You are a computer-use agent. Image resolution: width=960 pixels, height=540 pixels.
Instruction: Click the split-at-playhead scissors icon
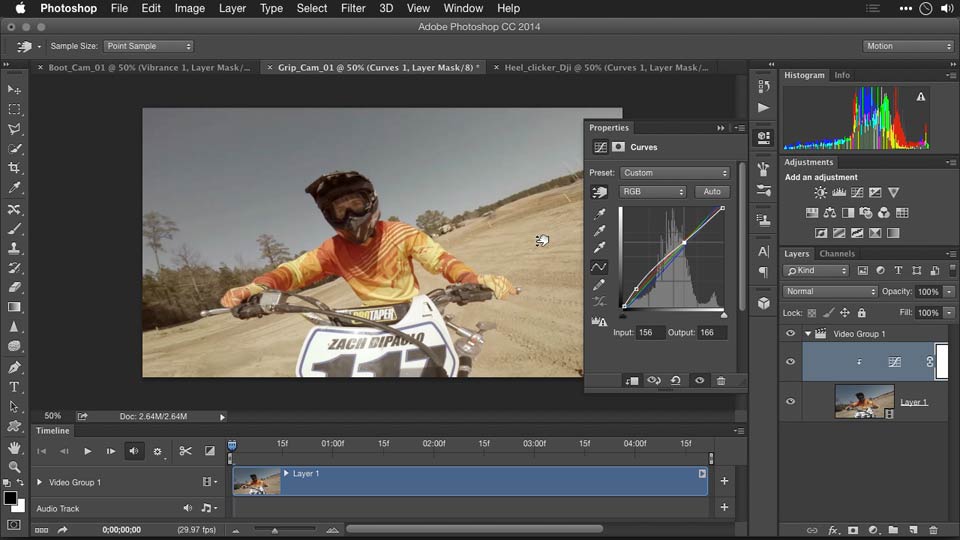point(185,451)
